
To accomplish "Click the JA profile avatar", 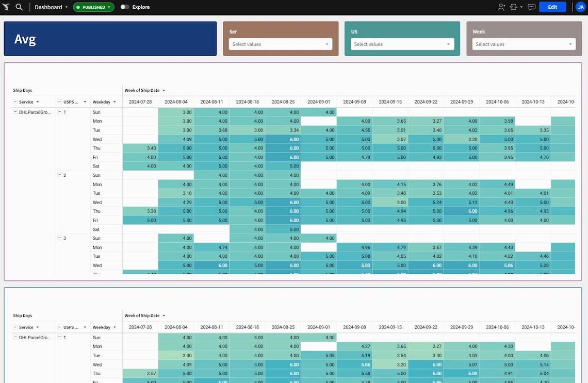I will pyautogui.click(x=580, y=7).
